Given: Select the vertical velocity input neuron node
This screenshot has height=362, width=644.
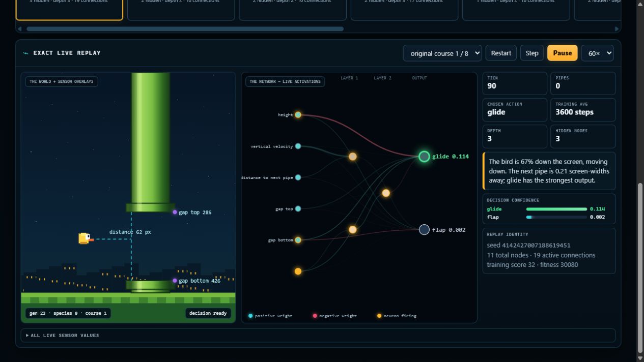Looking at the screenshot, I should point(298,146).
